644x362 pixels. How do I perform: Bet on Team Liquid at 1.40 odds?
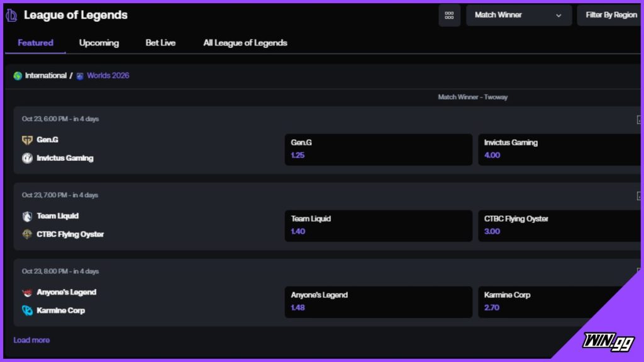(378, 226)
